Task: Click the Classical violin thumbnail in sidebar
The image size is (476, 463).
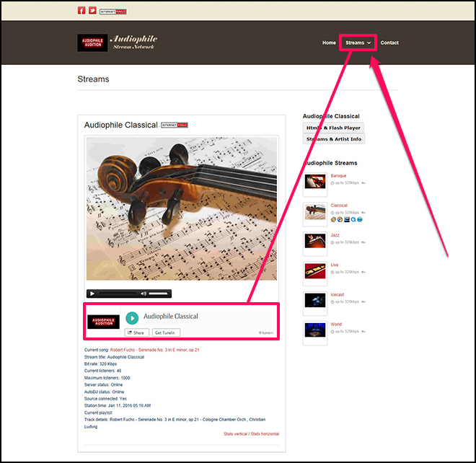Action: (315, 212)
